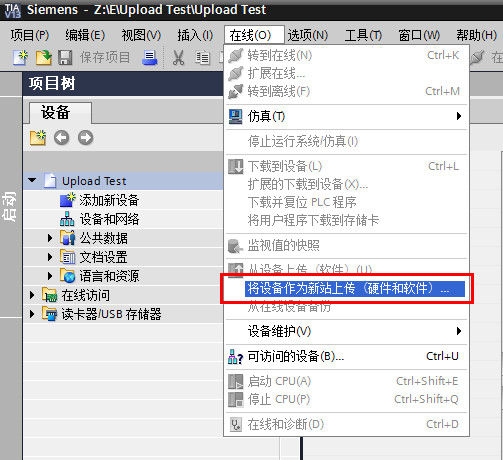This screenshot has width=503, height=460.
Task: Click the New Project toolbar icon
Action: coord(20,57)
